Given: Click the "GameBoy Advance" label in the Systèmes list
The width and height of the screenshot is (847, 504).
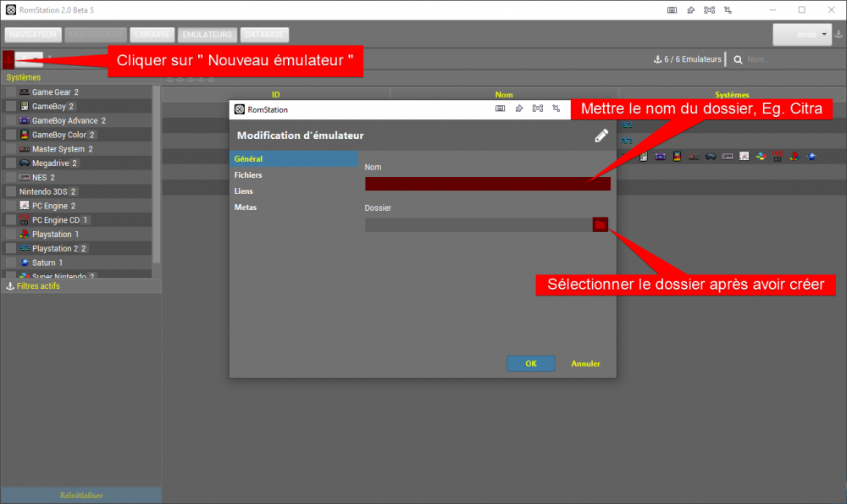Looking at the screenshot, I should [x=65, y=120].
